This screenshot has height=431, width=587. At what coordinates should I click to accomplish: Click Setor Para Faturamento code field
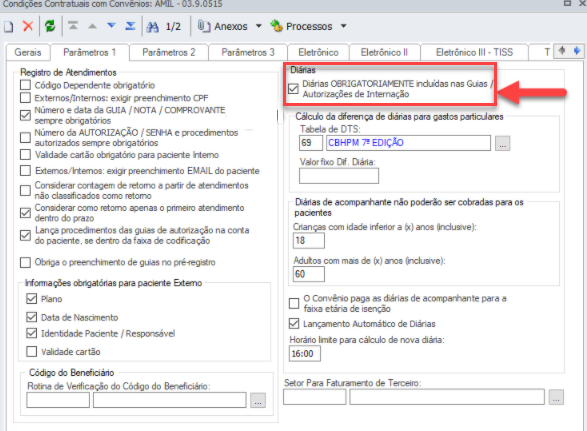coord(314,397)
